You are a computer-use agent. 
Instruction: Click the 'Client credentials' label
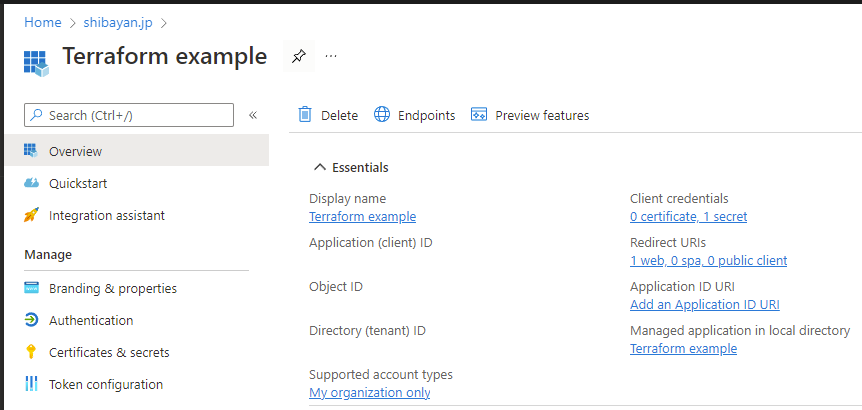(x=679, y=198)
